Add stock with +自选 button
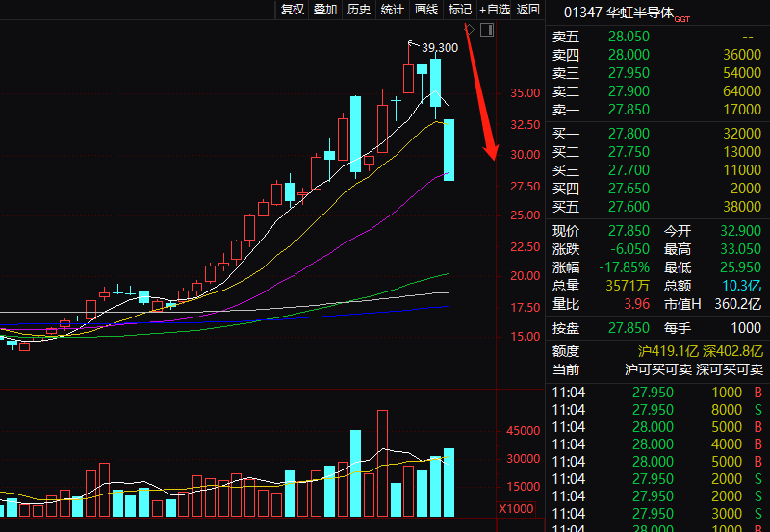The width and height of the screenshot is (770, 532). 495,10
